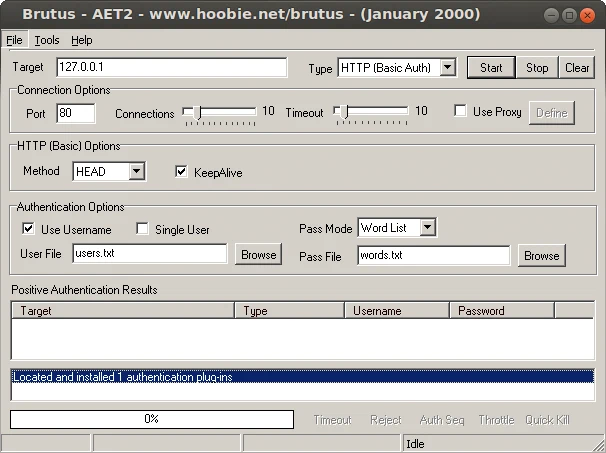Open the Tools menu

coord(47,40)
